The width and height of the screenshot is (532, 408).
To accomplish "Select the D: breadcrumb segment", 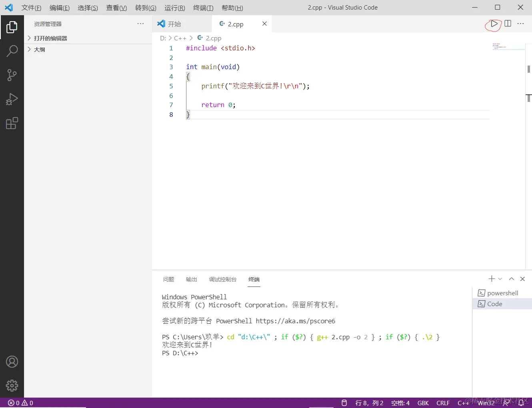I will [163, 38].
